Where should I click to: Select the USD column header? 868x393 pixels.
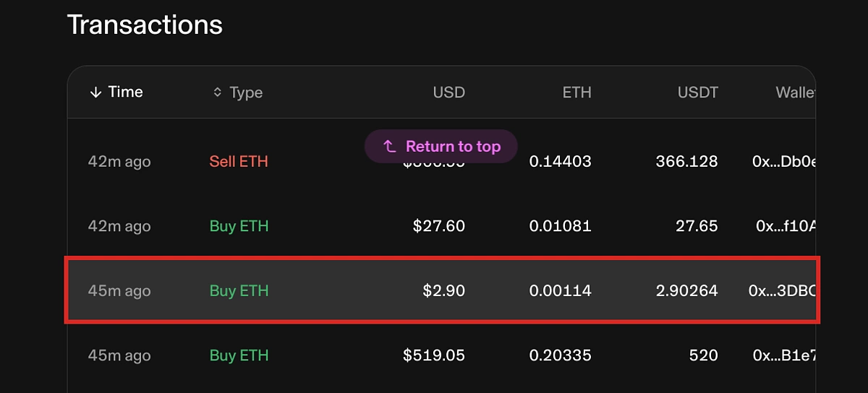point(449,92)
